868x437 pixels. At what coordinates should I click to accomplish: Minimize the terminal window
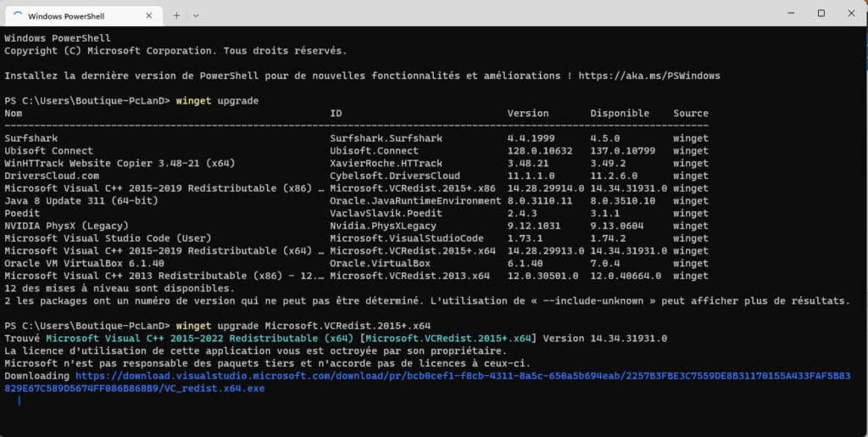(791, 14)
